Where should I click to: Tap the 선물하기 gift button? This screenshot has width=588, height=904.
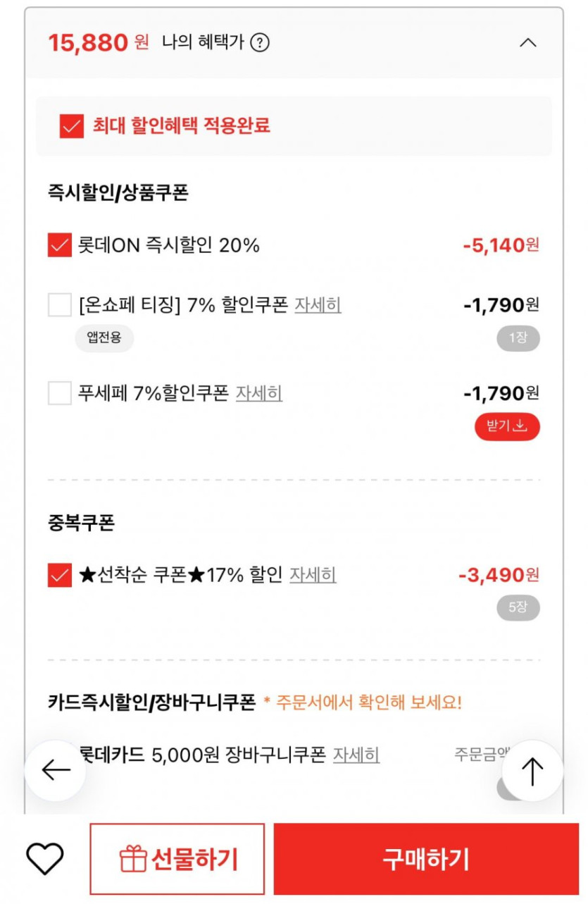[x=177, y=859]
